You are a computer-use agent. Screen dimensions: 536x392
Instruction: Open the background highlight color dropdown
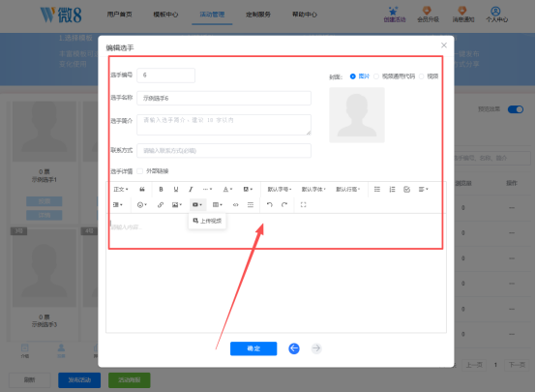[x=248, y=189]
